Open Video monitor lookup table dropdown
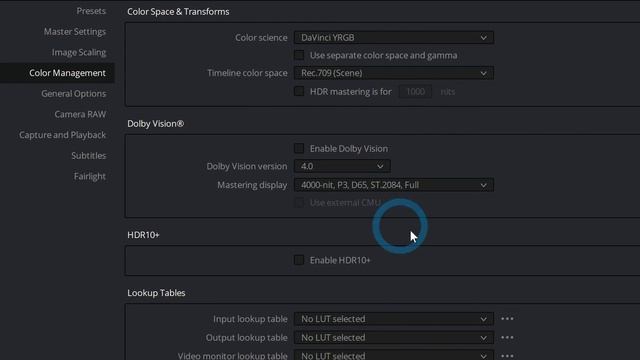The image size is (640, 360). click(393, 355)
